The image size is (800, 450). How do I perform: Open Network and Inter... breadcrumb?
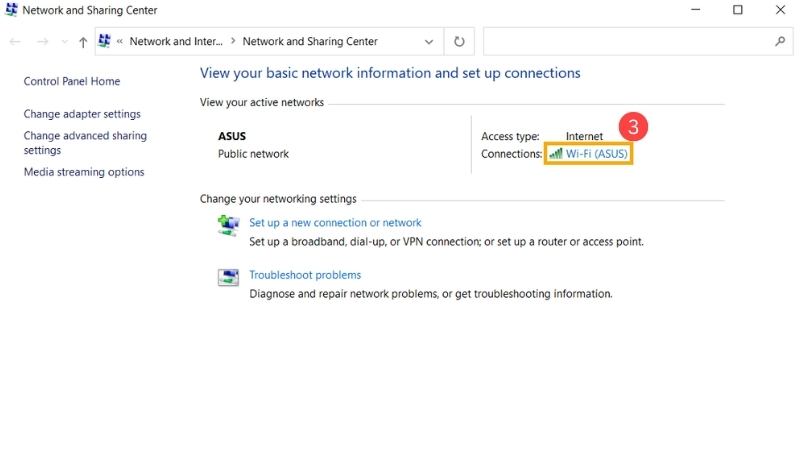pyautogui.click(x=176, y=41)
